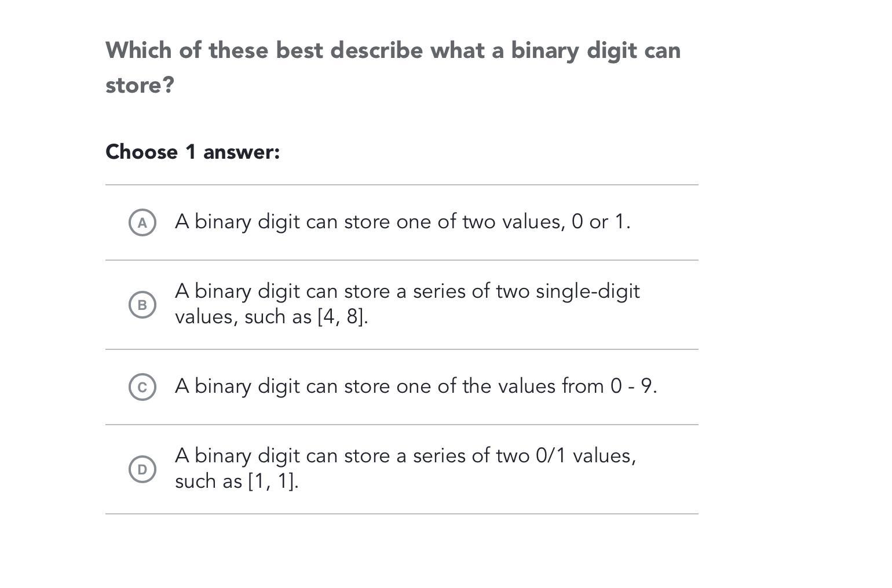Click the question heading about binary digit
This screenshot has height=588, width=892.
[x=393, y=68]
